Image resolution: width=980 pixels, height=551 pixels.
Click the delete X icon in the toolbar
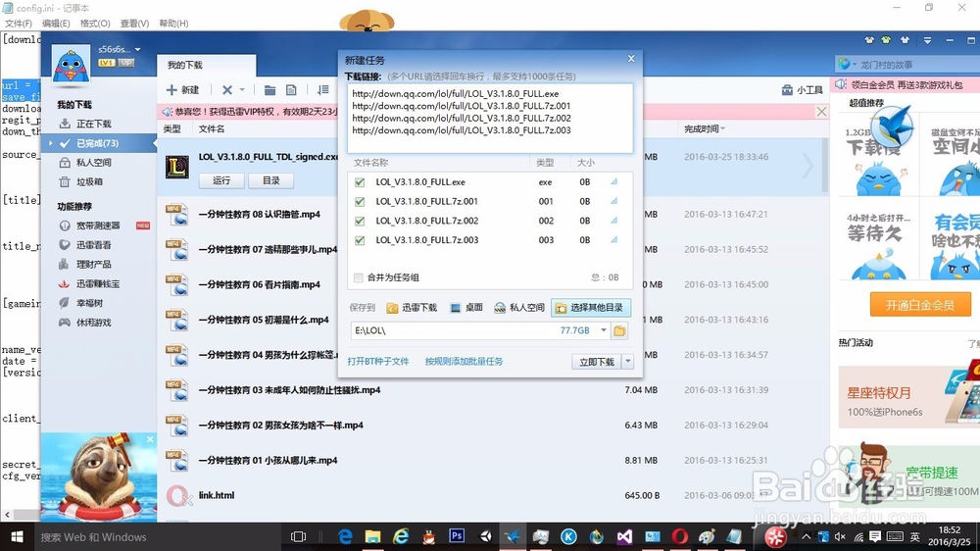point(227,90)
